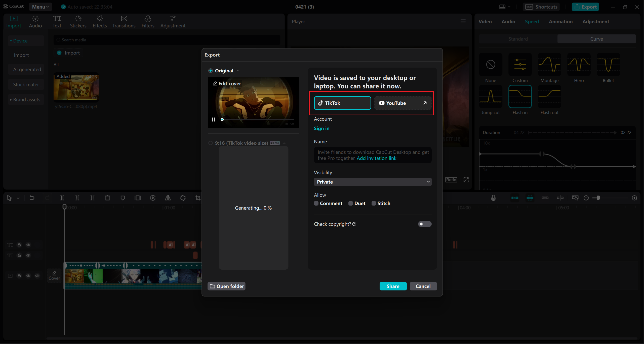Screen dimensions: 644x344
Task: Click the voiceover microphone icon
Action: (493, 198)
